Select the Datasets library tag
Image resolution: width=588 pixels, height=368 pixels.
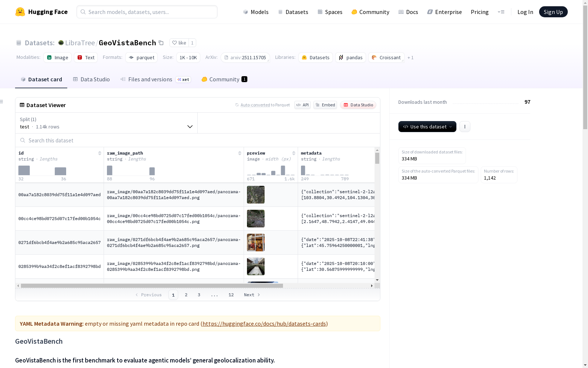pyautogui.click(x=316, y=57)
